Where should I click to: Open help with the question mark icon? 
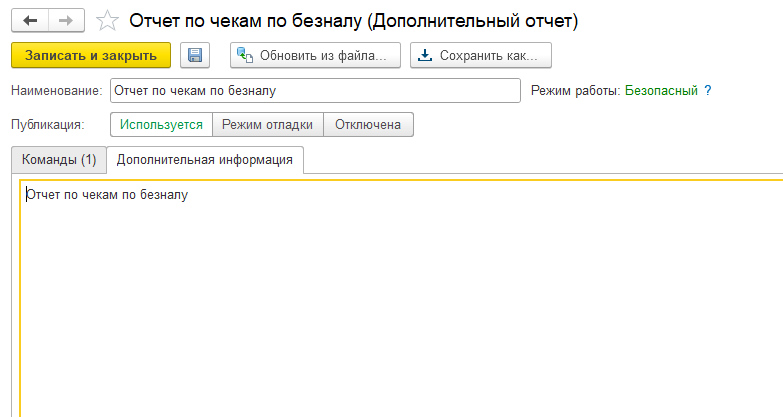click(x=708, y=90)
